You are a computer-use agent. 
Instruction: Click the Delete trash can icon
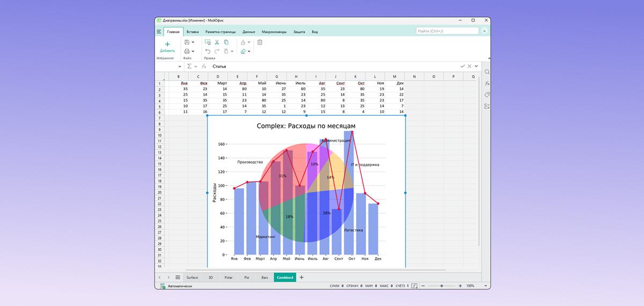click(260, 42)
